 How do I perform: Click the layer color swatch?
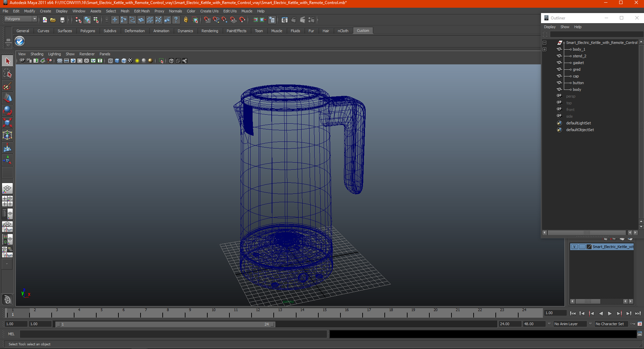pos(589,247)
